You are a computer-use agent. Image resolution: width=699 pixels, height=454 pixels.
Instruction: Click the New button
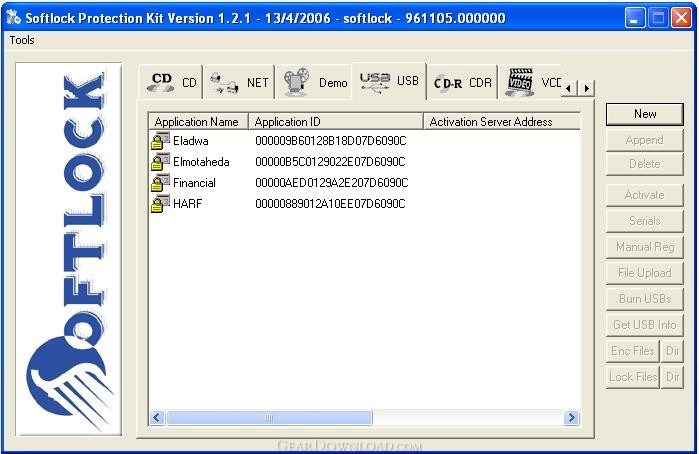(x=645, y=114)
